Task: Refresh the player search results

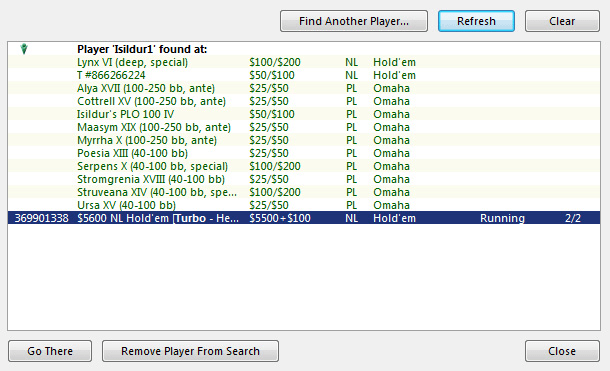Action: click(x=476, y=21)
